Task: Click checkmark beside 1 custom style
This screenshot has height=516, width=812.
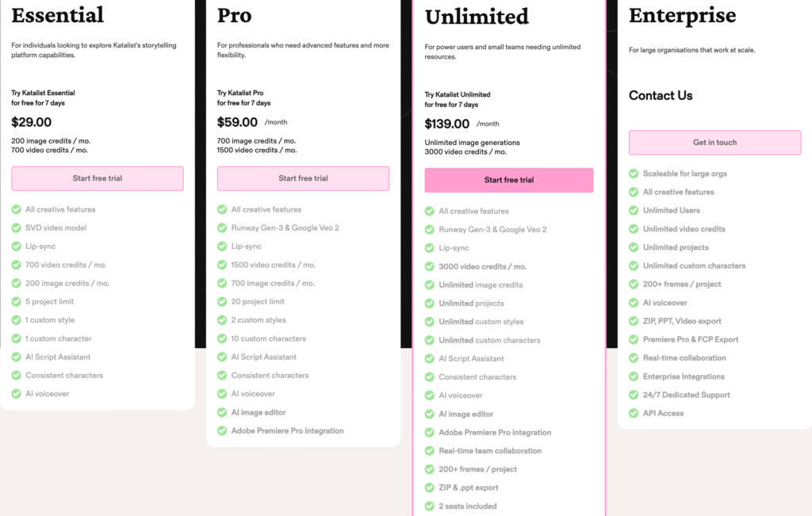Action: 16,320
